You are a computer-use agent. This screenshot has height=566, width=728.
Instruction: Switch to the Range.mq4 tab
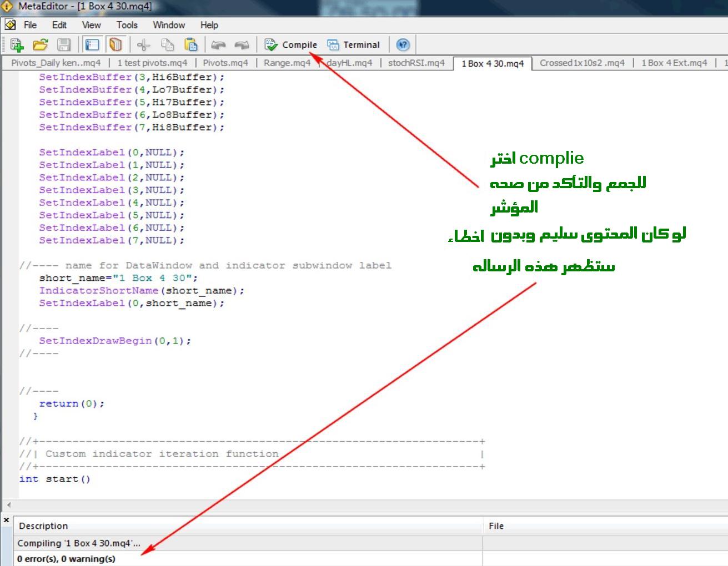point(287,63)
